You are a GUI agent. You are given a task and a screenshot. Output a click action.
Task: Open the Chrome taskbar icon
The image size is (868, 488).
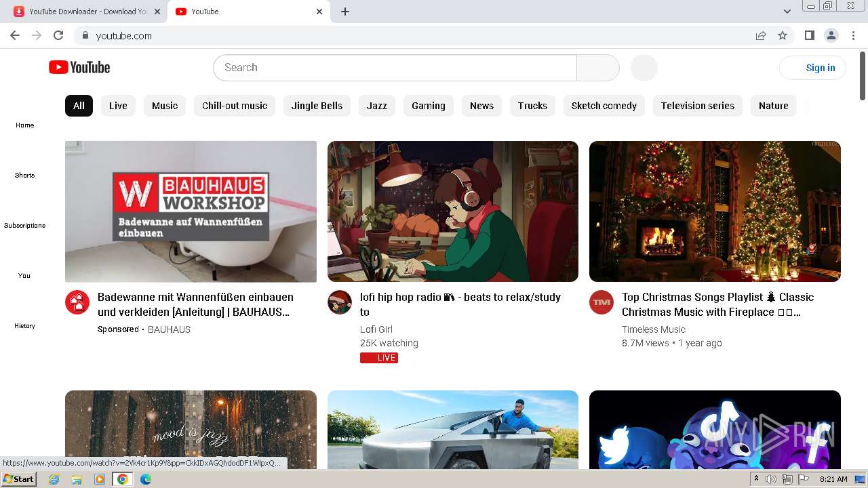(x=122, y=479)
